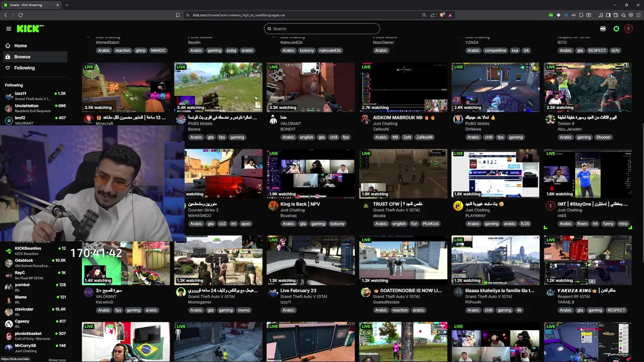Viewport: 644px width, 362px height.
Task: Click the Counter-Strike 2 category under MAHASNCO stream
Action: pos(203,210)
